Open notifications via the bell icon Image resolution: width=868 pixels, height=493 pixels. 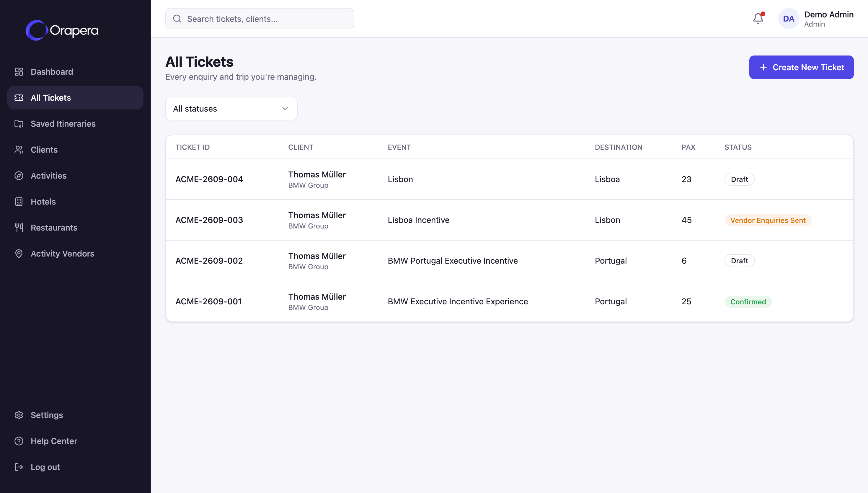pyautogui.click(x=758, y=18)
